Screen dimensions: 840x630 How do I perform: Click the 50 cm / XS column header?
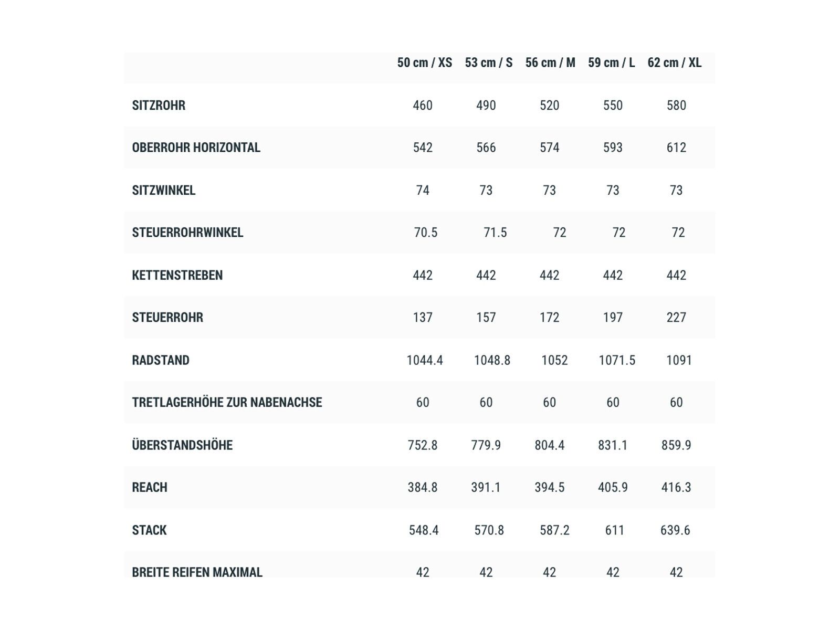coord(424,63)
